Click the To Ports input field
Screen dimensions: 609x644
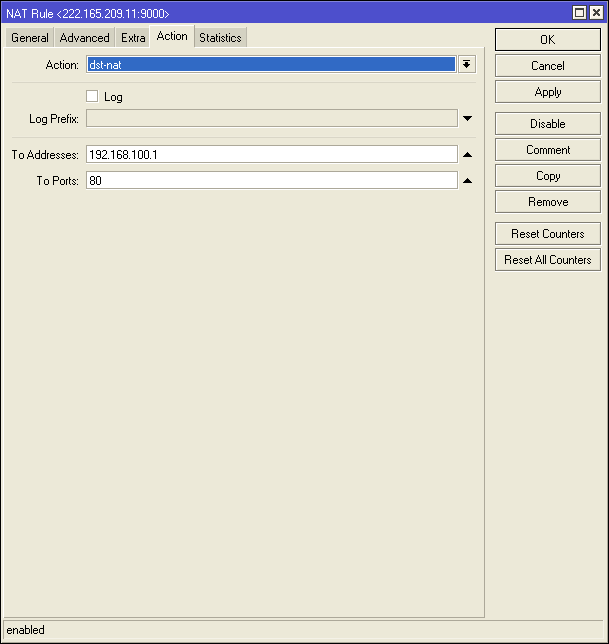[271, 181]
